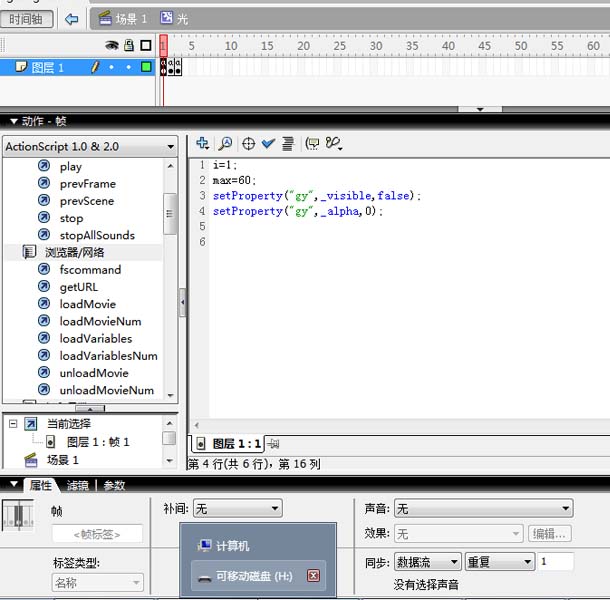Open ActionScript 1.0 & 2.0 version dropdown
This screenshot has width=610, height=600.
tap(90, 147)
